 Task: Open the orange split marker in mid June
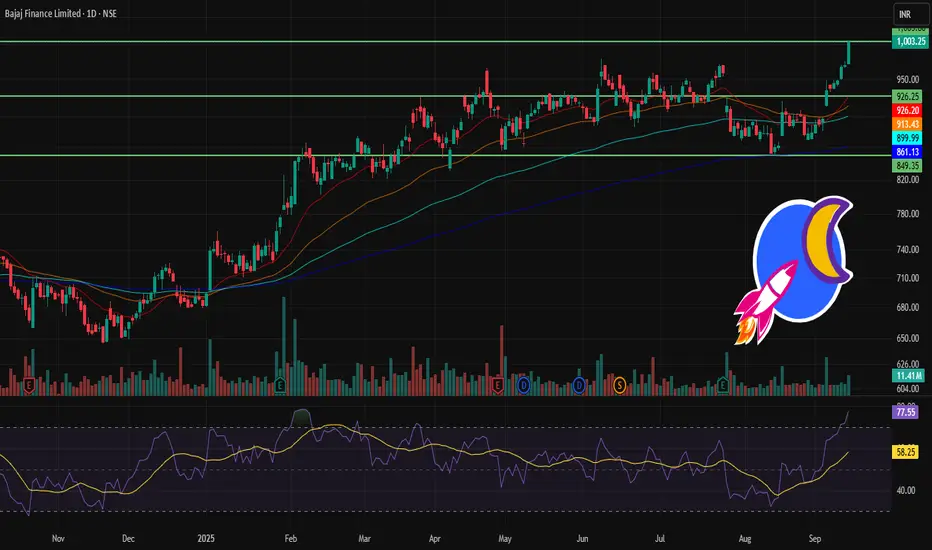pyautogui.click(x=619, y=386)
